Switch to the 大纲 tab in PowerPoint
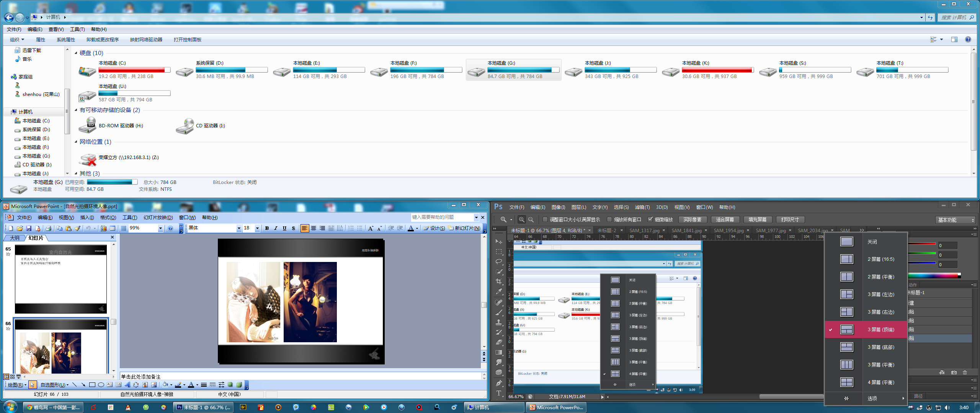The image size is (980, 413). click(15, 238)
